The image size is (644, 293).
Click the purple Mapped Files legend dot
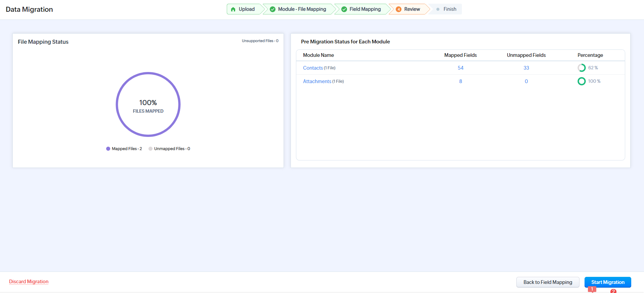(108, 149)
